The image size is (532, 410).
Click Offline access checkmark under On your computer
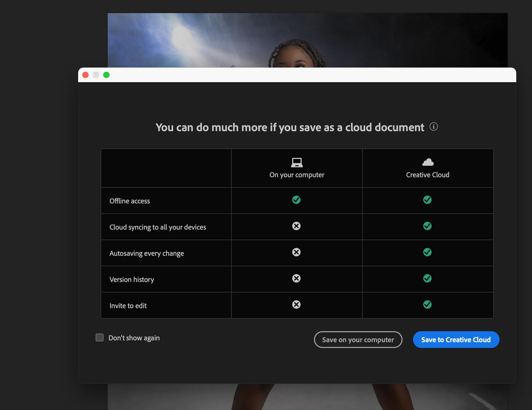click(x=296, y=200)
